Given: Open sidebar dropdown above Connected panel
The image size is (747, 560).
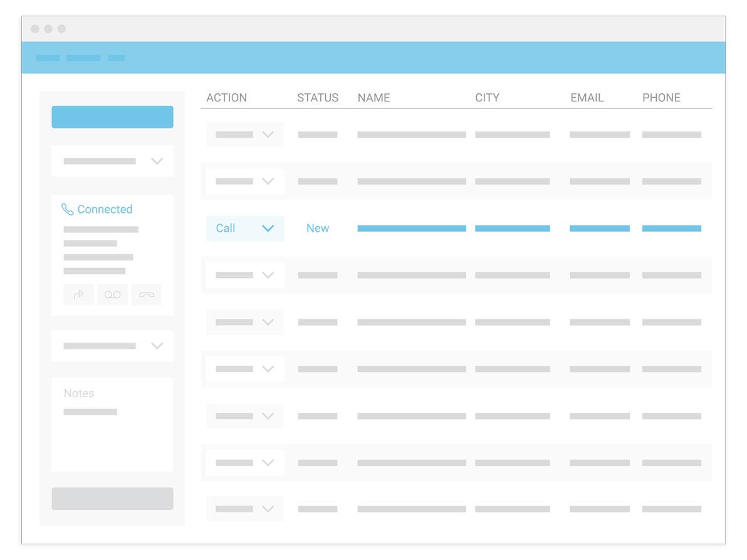Looking at the screenshot, I should (x=112, y=161).
